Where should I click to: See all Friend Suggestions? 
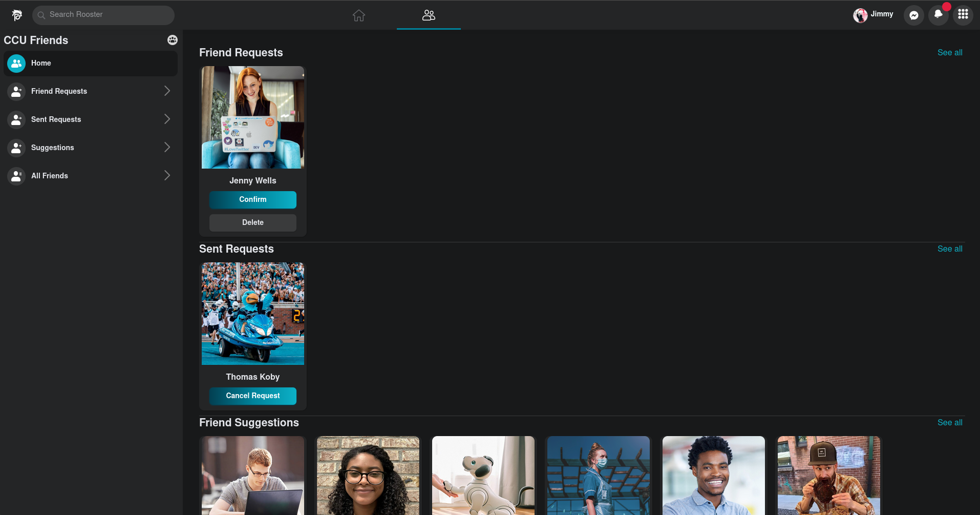point(950,423)
